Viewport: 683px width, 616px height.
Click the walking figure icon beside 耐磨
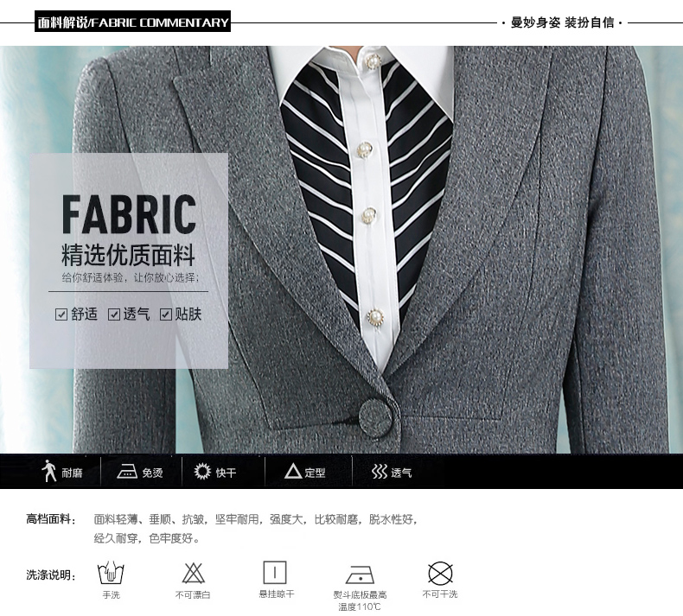pos(48,471)
